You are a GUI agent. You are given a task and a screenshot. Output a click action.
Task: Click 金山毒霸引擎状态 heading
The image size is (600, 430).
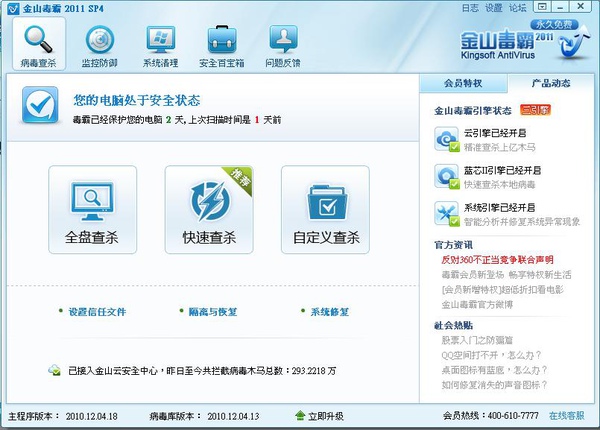click(x=473, y=111)
